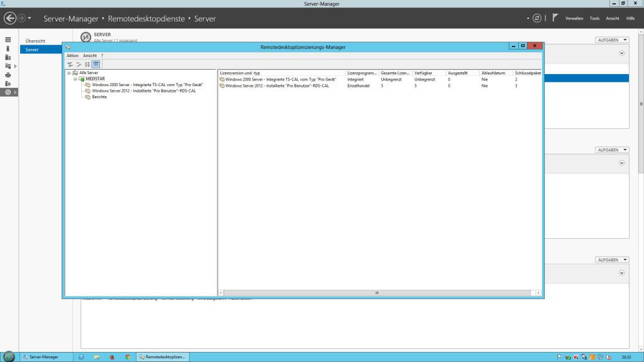Open the Aktion menu
This screenshot has width=644, height=362.
tap(73, 55)
